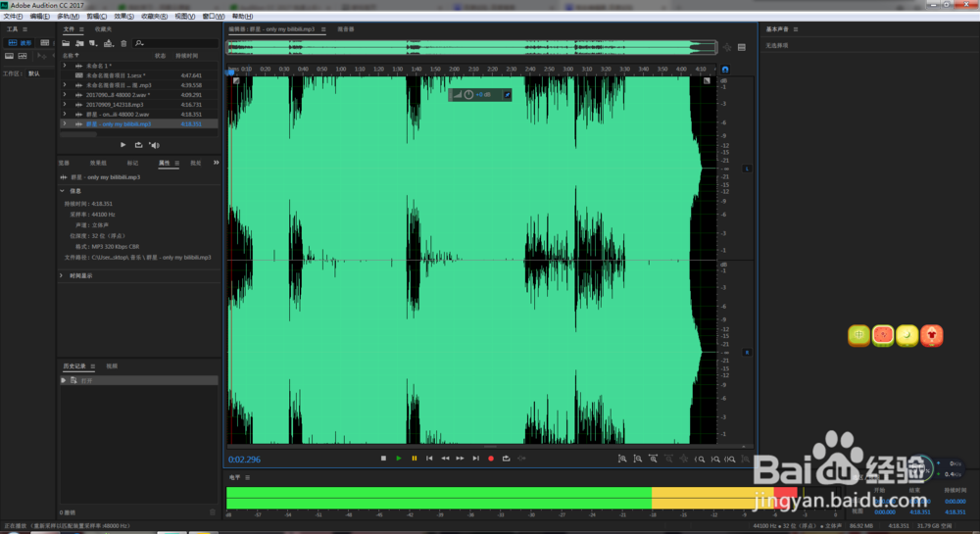Open the 文件(F) menu
Viewport: 980px width, 534px height.
[13, 17]
